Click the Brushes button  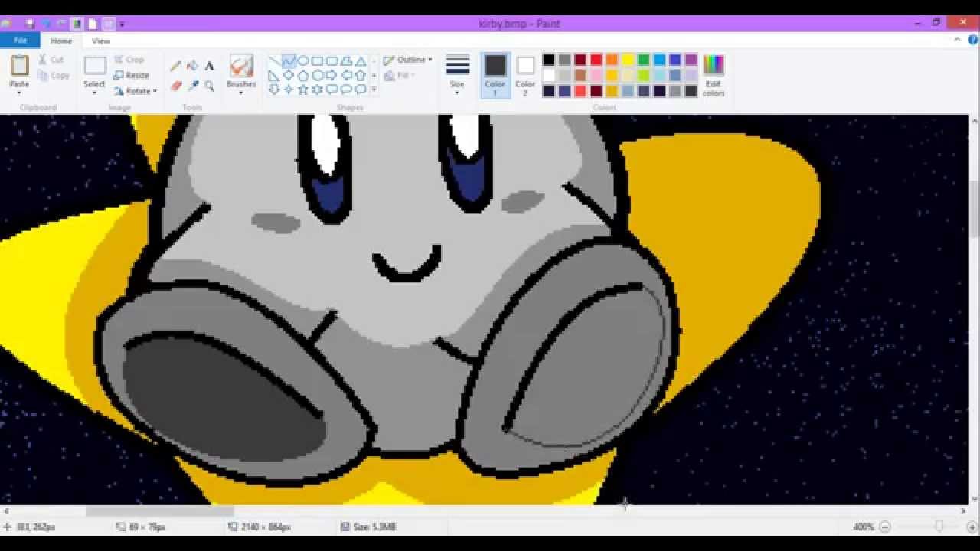(x=241, y=70)
